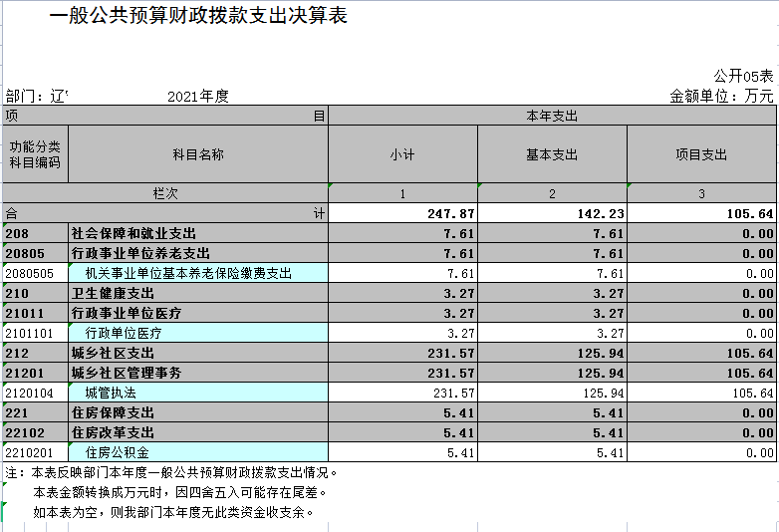Select code cell 21201
Image resolution: width=779 pixels, height=532 pixels.
(35, 373)
